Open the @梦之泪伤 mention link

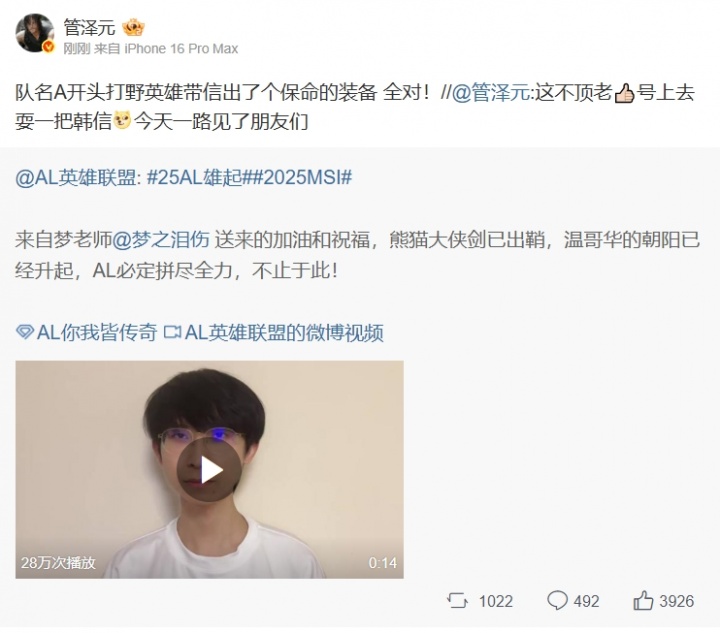click(161, 240)
